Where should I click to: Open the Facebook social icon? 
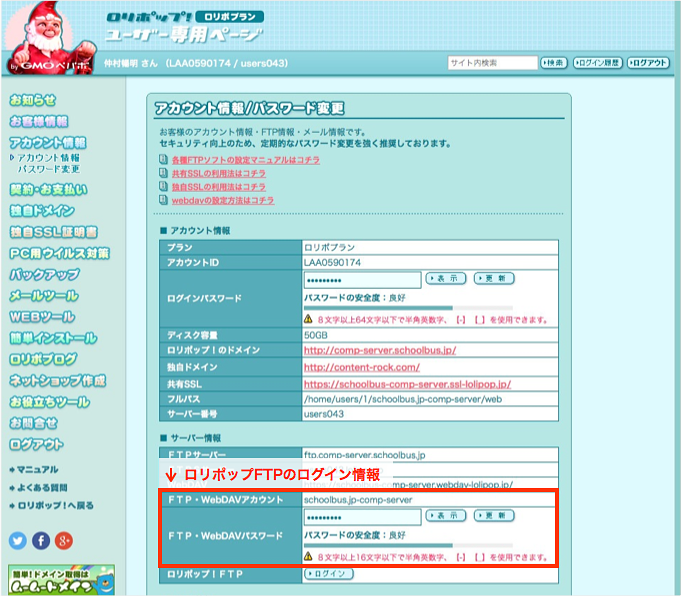[x=41, y=541]
